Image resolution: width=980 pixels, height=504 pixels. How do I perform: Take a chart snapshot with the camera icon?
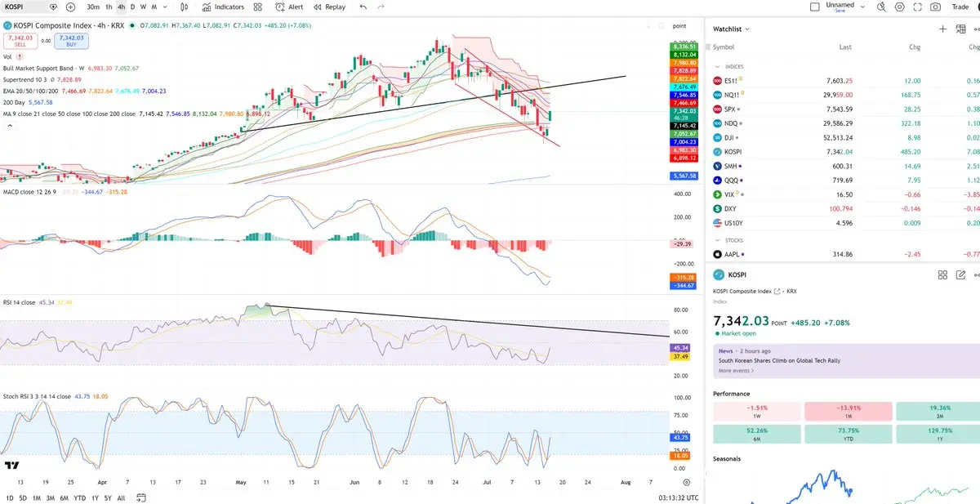(x=934, y=7)
